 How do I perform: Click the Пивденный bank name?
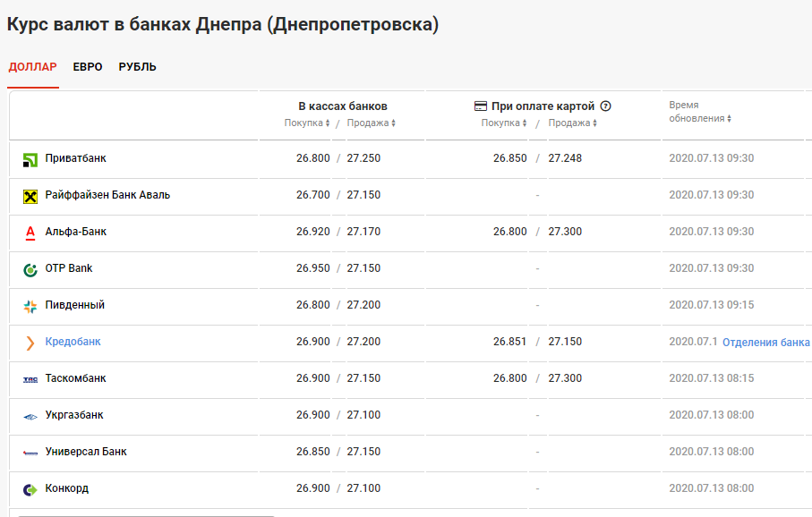pos(75,305)
